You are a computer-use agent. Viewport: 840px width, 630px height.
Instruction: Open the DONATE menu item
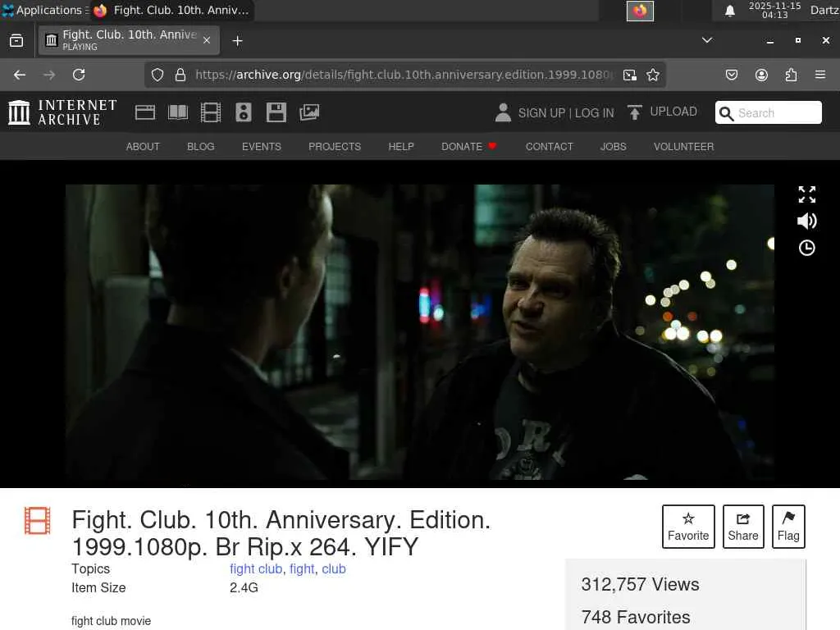pyautogui.click(x=468, y=146)
